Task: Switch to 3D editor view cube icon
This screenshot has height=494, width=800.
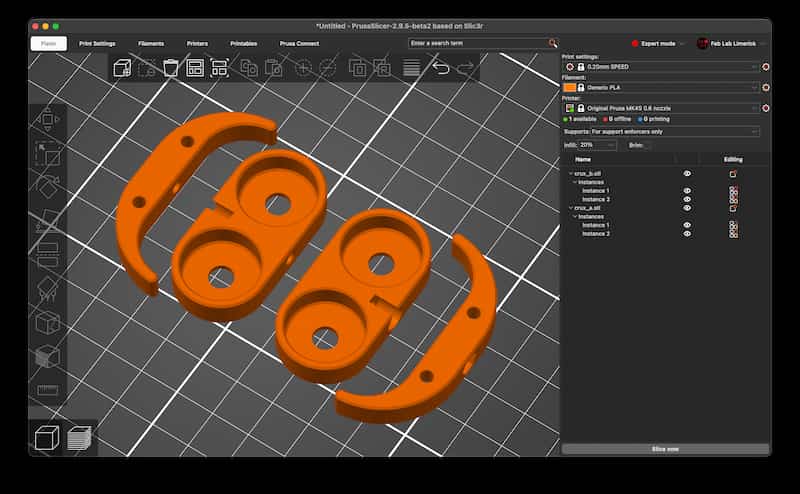Action: (47, 438)
